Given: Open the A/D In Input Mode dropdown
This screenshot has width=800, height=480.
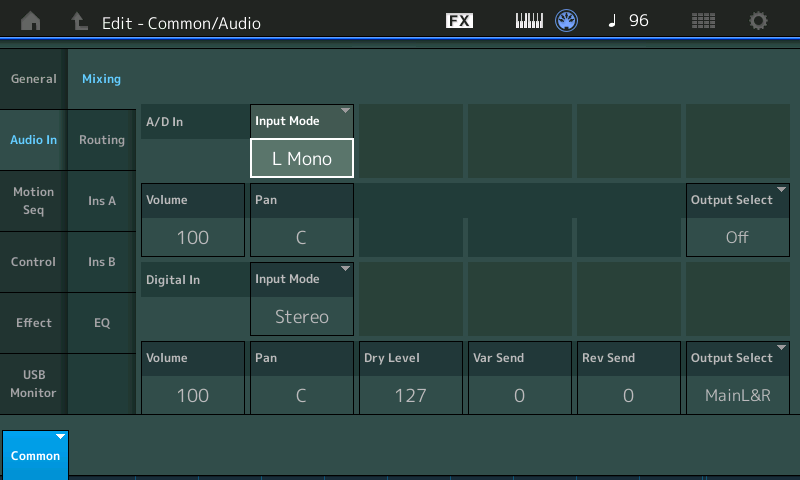Looking at the screenshot, I should pyautogui.click(x=302, y=141).
